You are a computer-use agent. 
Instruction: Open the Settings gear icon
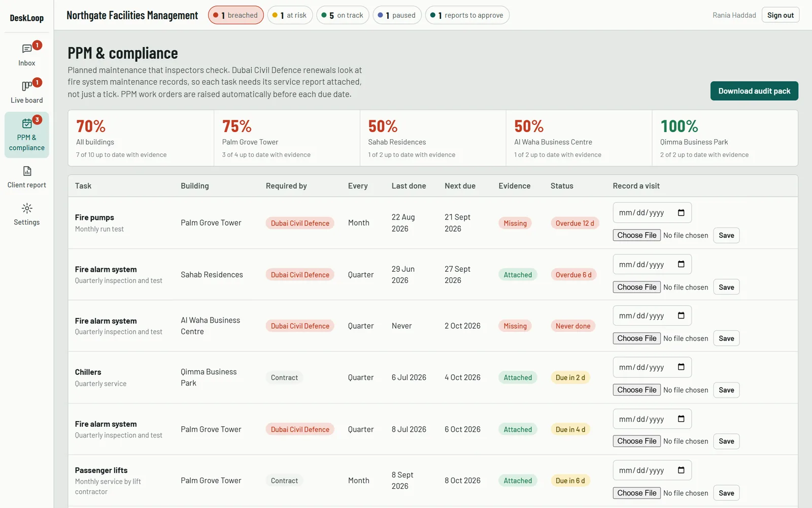[27, 208]
